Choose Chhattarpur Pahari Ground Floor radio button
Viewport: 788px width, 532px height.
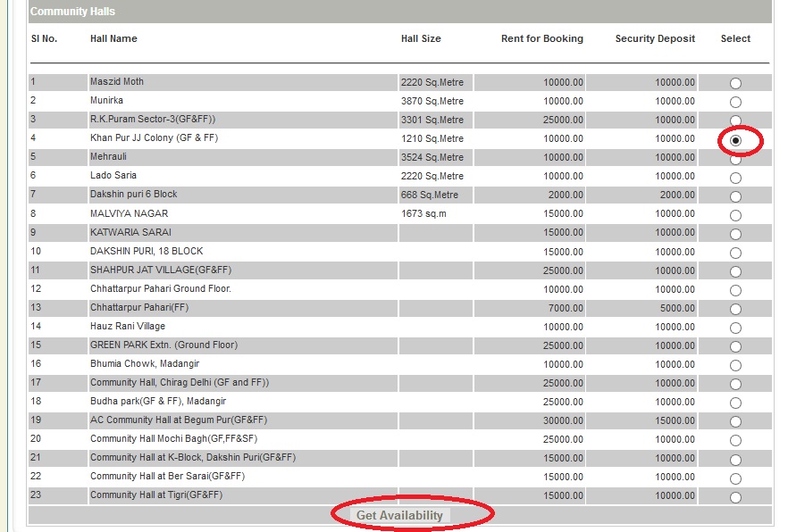[x=735, y=290]
